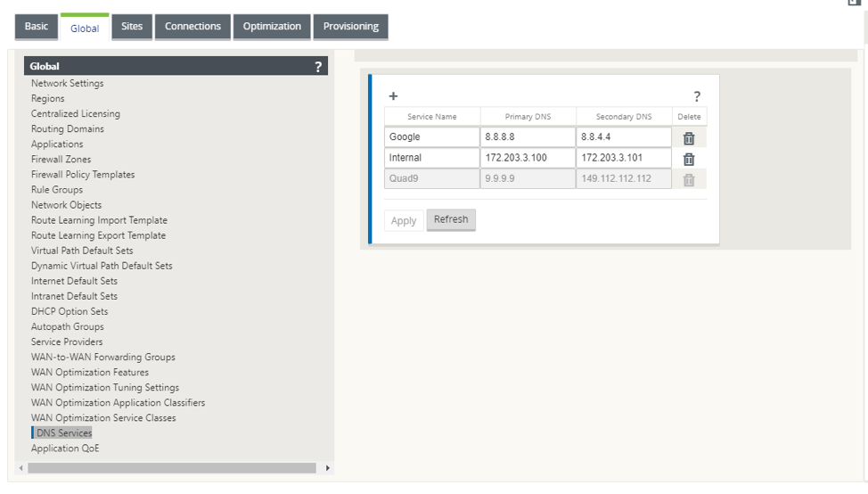The width and height of the screenshot is (868, 494).
Task: Click the sidebar scroll left arrow
Action: coord(21,468)
